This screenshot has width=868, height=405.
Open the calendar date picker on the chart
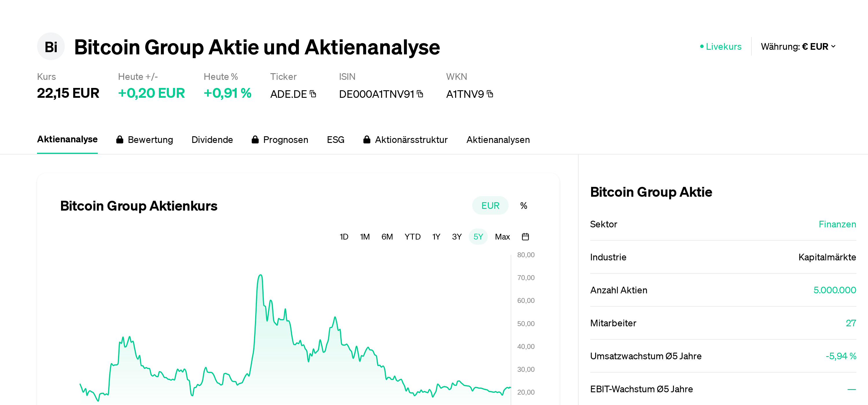tap(526, 237)
